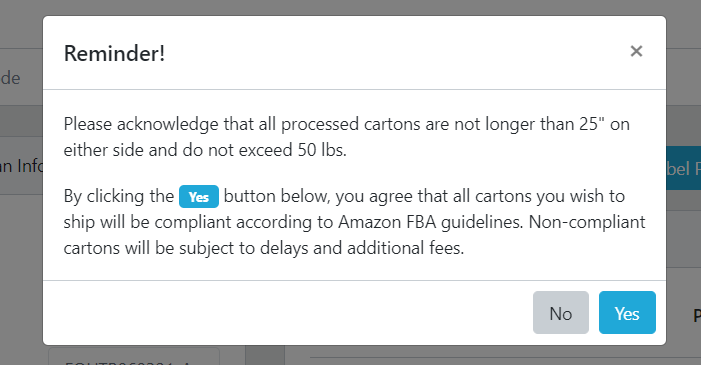Image resolution: width=701 pixels, height=365 pixels.
Task: Click the dialog footer beside the No button
Action: pos(286,313)
